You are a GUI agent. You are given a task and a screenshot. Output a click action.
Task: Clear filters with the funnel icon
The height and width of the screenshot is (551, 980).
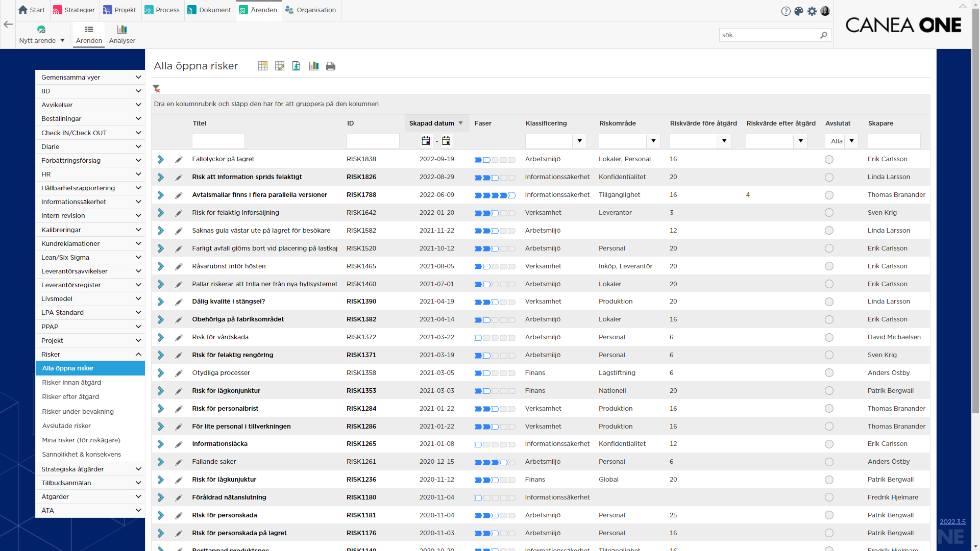157,89
